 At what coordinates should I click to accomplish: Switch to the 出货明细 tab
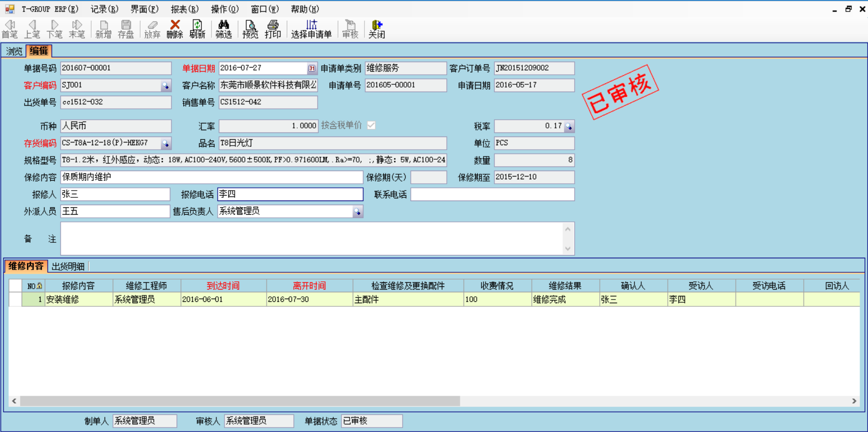point(68,266)
